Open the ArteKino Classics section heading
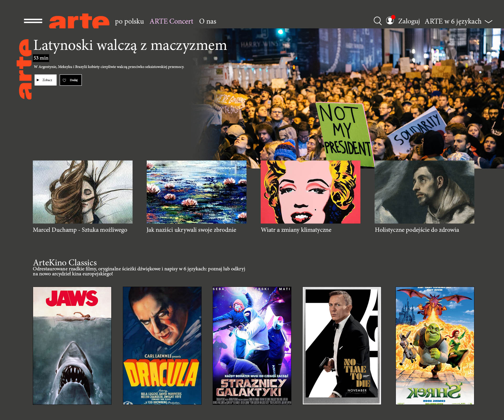 (65, 262)
